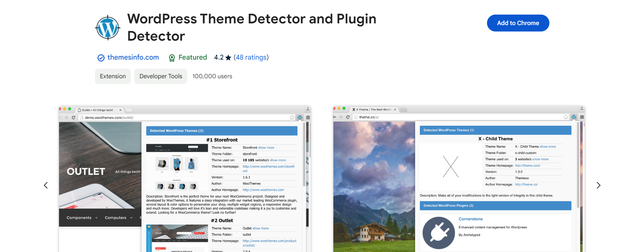The height and width of the screenshot is (252, 644).
Task: Select the Extension category chip
Action: coord(113,76)
